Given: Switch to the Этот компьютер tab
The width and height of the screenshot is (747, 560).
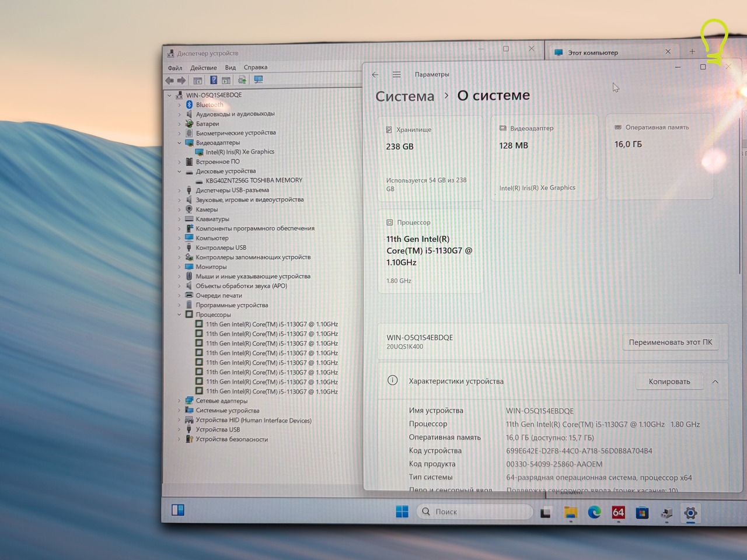Looking at the screenshot, I should click(613, 52).
